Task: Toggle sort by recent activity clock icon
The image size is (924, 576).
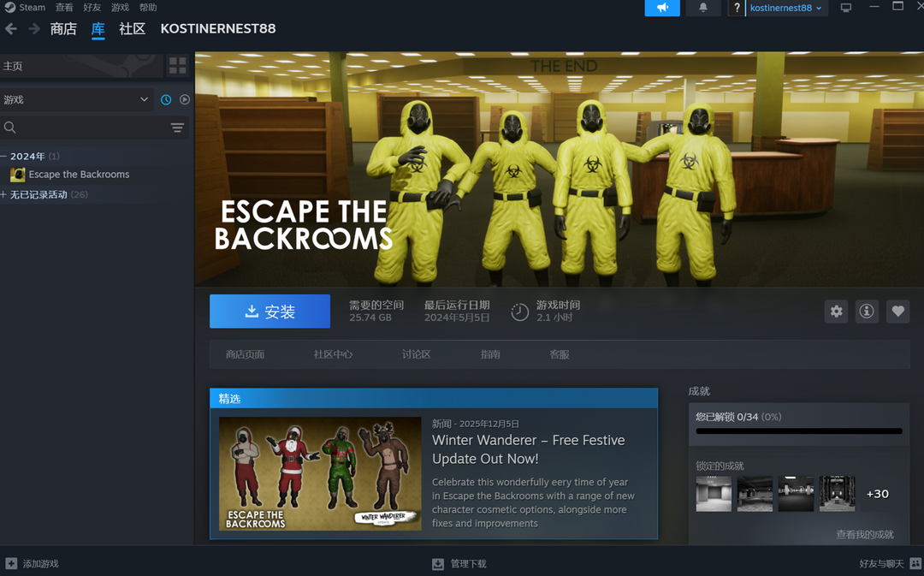Action: pyautogui.click(x=166, y=99)
